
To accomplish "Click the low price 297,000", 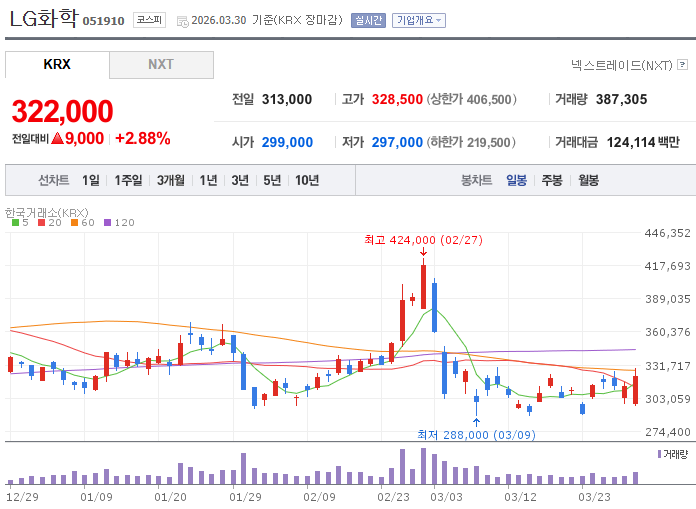I will (397, 142).
